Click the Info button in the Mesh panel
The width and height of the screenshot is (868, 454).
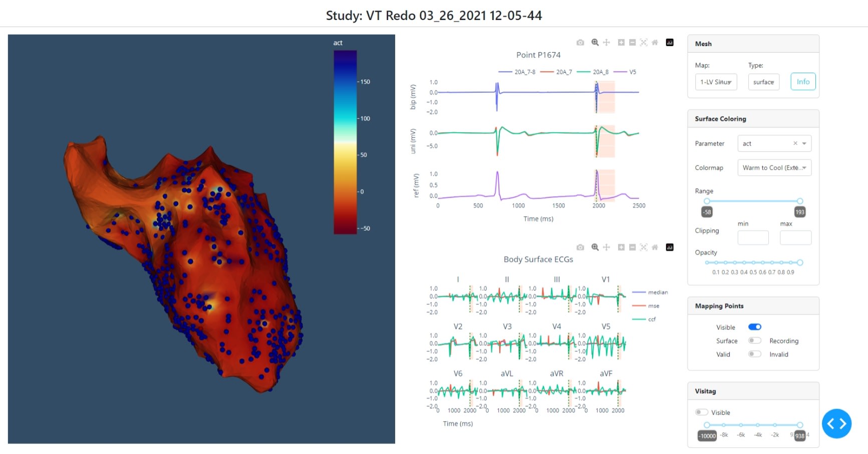click(803, 81)
